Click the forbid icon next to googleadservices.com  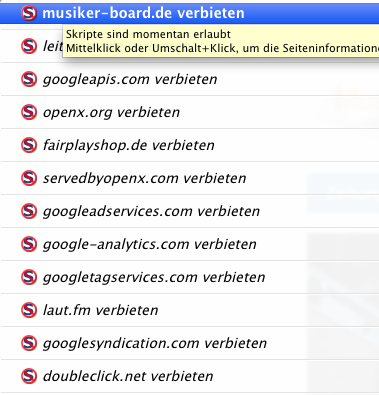coord(29,211)
